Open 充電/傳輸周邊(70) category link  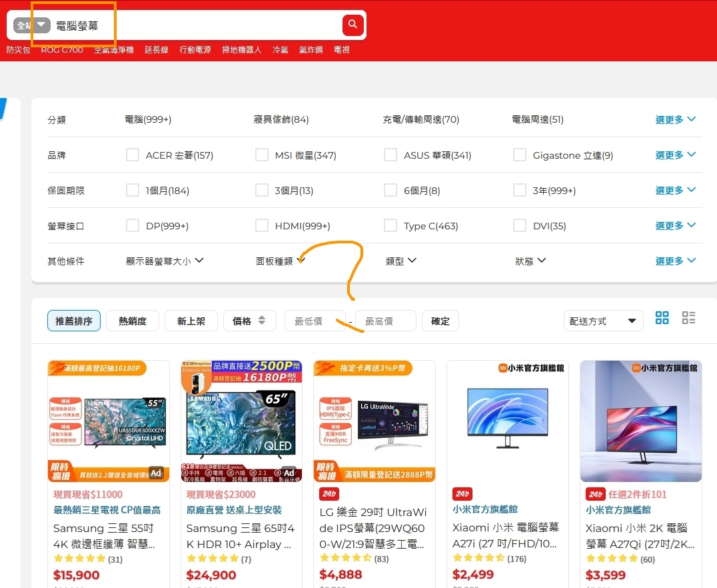[420, 119]
